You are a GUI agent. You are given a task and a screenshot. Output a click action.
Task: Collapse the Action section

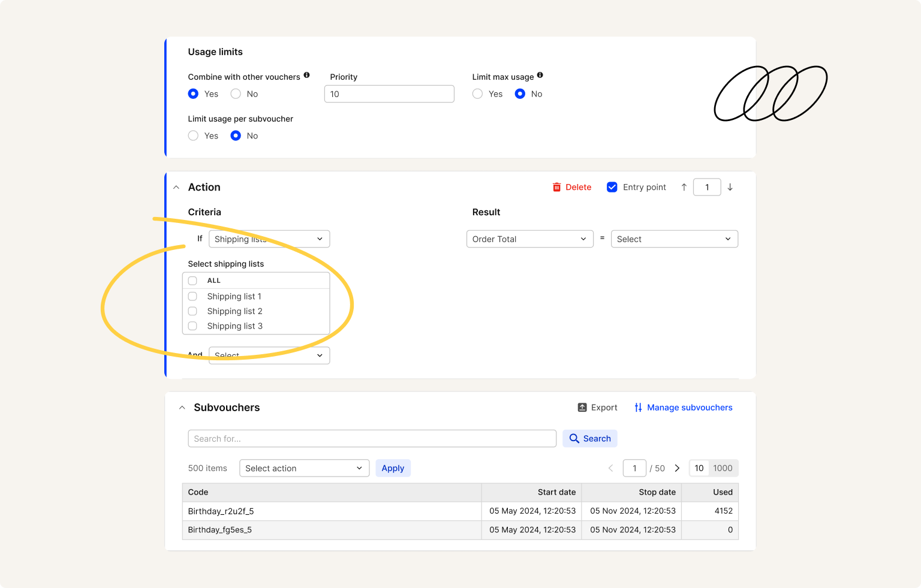click(x=176, y=188)
